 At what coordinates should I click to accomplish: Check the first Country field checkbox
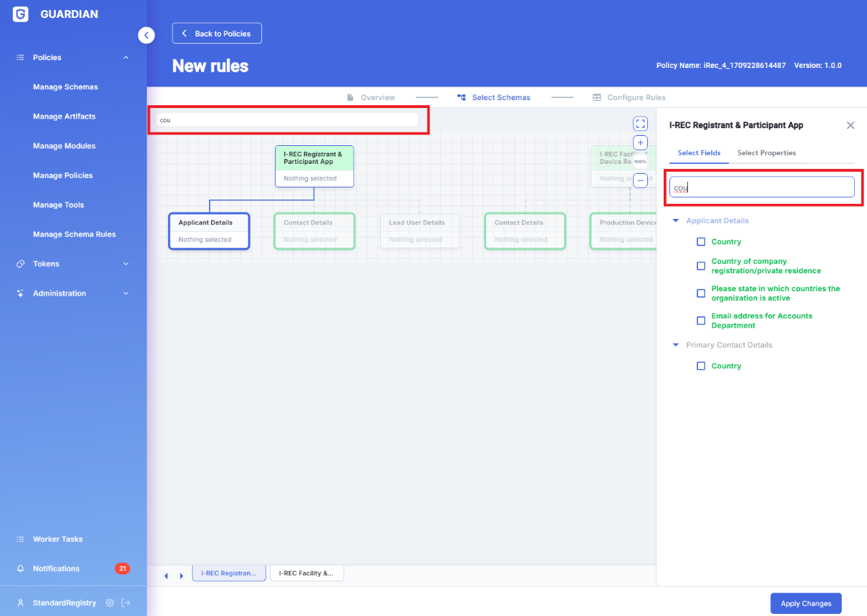click(701, 242)
